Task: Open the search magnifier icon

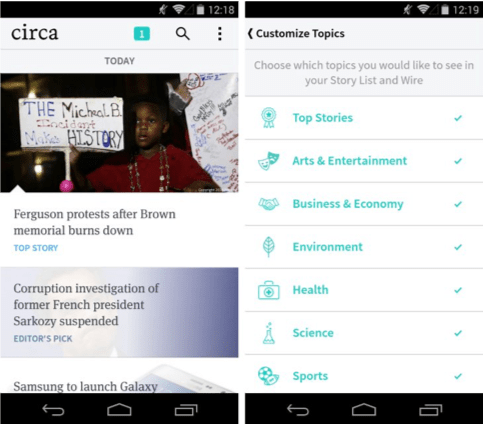Action: click(182, 34)
